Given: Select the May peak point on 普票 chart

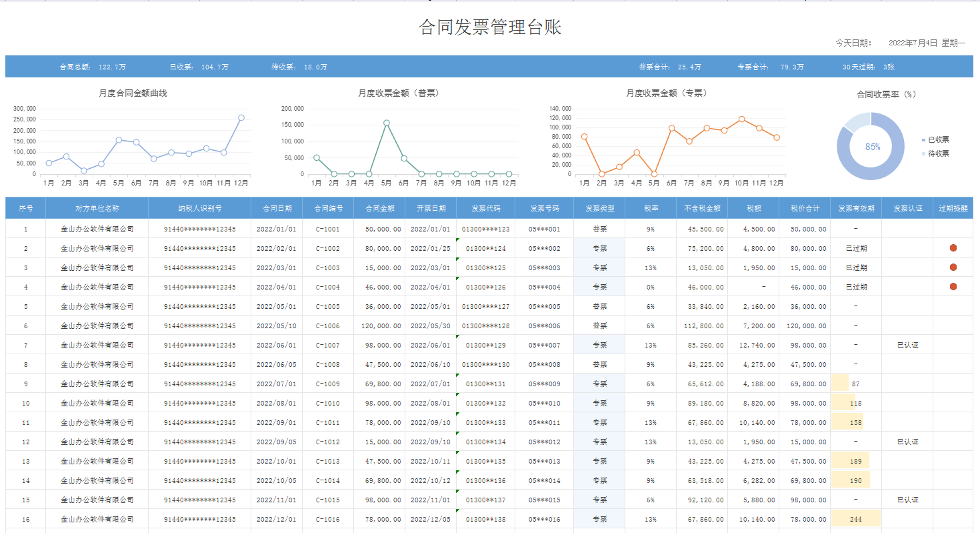Looking at the screenshot, I should 387,123.
